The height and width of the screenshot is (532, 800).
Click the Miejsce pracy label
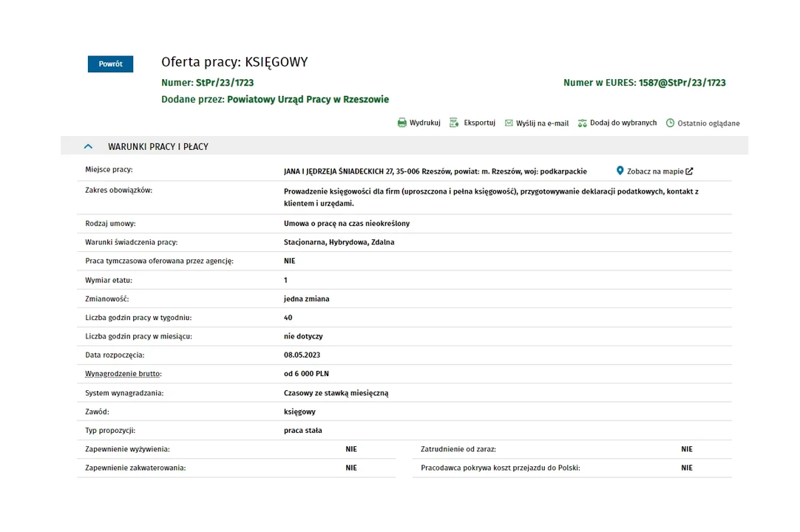[109, 170]
